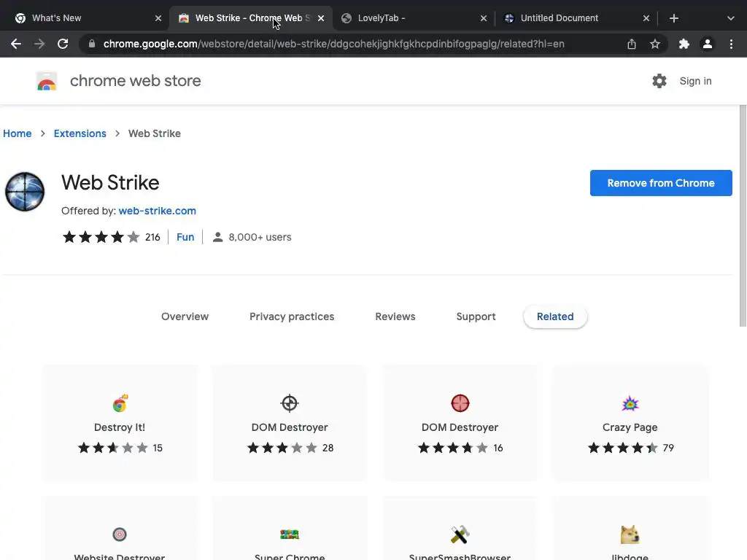Open the Privacy practices tab
747x560 pixels.
292,316
